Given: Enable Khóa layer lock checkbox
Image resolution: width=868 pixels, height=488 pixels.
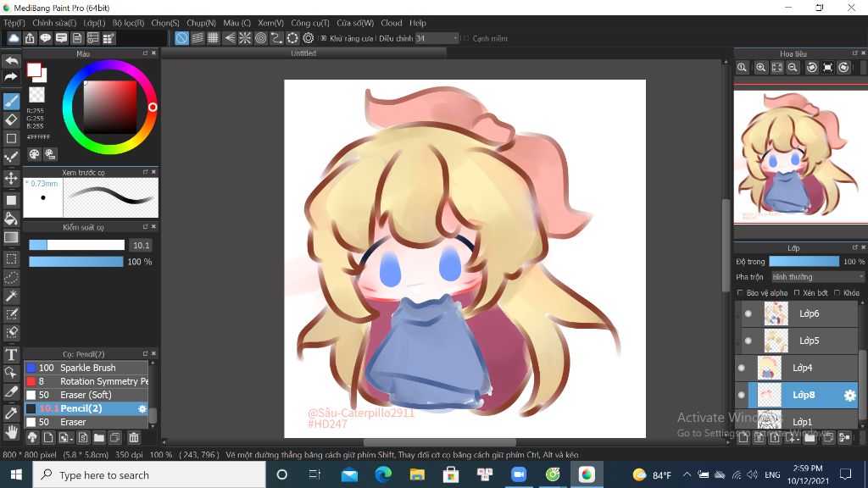Looking at the screenshot, I should pos(837,292).
